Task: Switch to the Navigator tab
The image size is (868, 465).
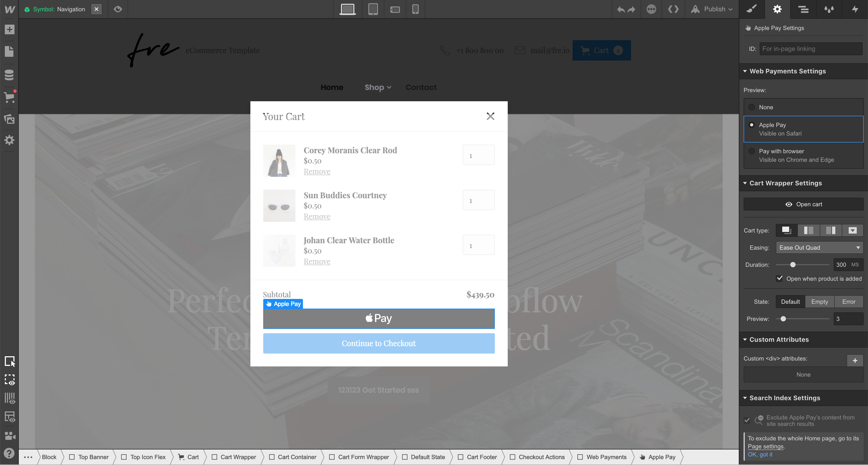Action: click(x=803, y=9)
